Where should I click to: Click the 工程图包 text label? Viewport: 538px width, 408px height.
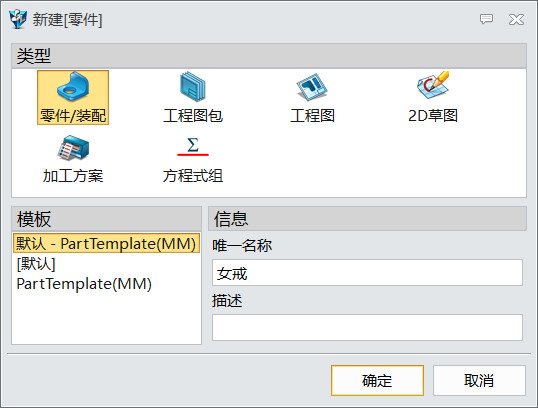click(x=193, y=116)
